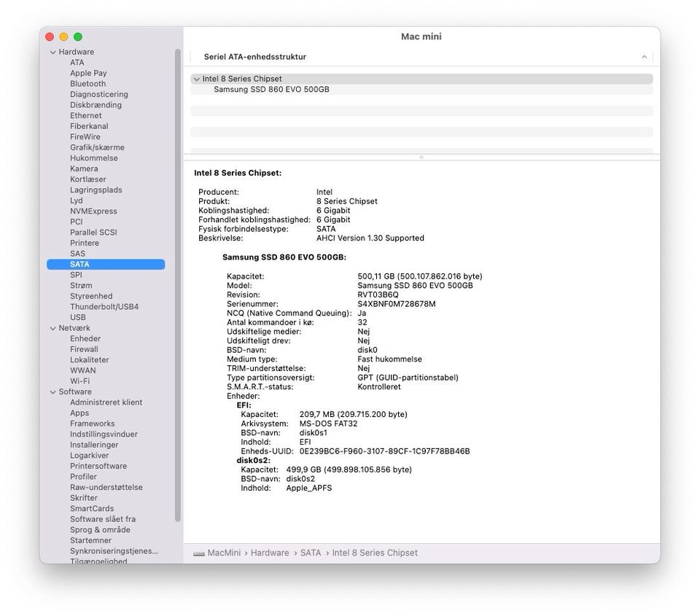
Task: Open WWAN in the sidebar
Action: coord(82,370)
